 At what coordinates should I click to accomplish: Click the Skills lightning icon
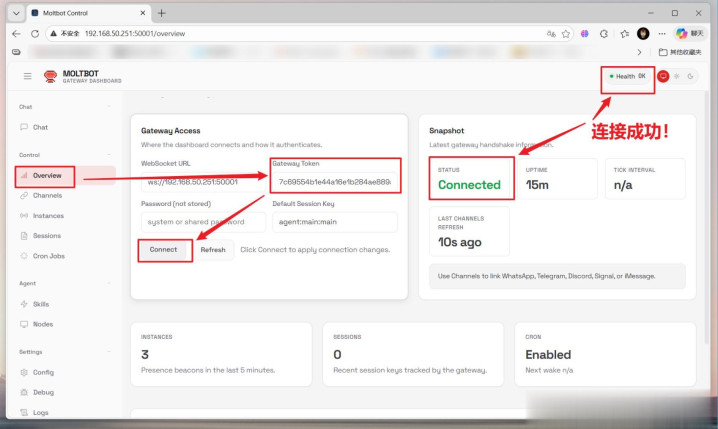point(24,304)
